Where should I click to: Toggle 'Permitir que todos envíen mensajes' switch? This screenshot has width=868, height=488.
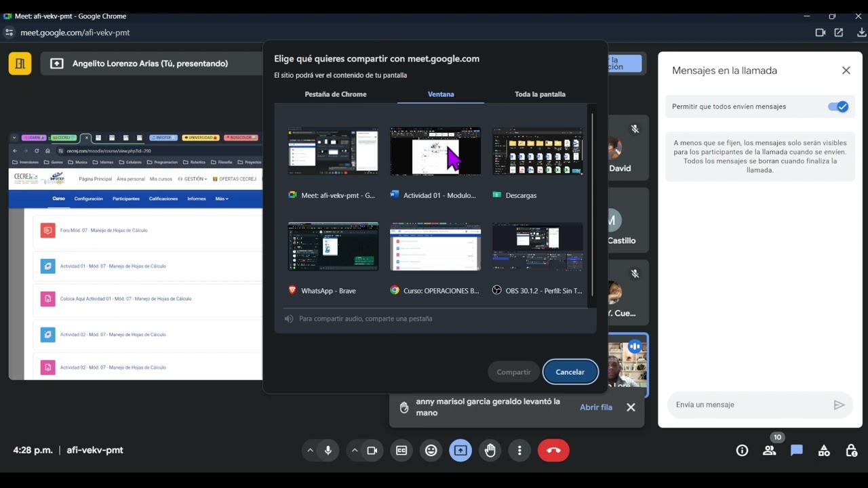click(838, 106)
